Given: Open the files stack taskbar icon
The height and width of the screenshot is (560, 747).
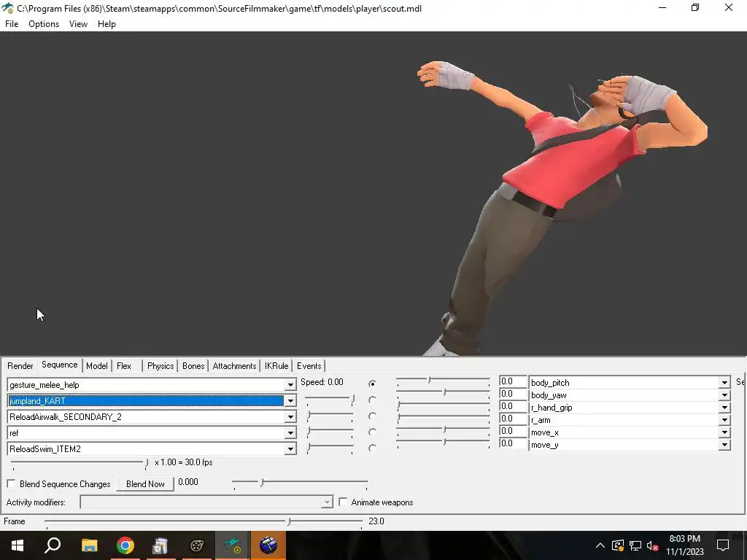Looking at the screenshot, I should coord(160,545).
